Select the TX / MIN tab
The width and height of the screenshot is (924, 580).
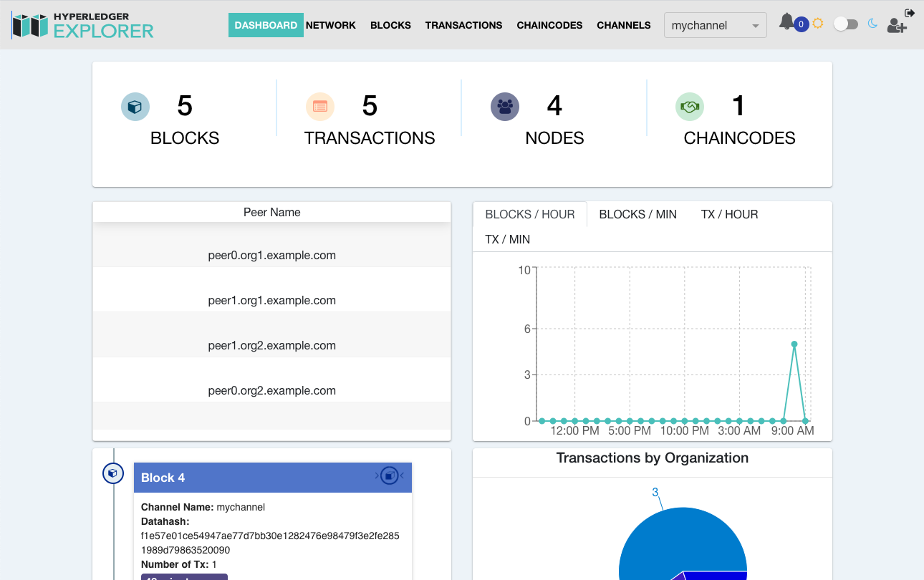(x=507, y=239)
